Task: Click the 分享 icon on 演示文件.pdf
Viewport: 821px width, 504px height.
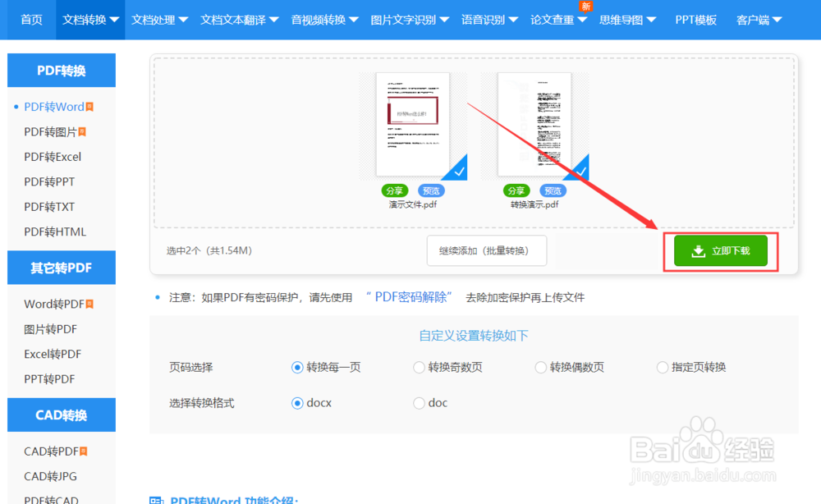Action: coord(395,190)
